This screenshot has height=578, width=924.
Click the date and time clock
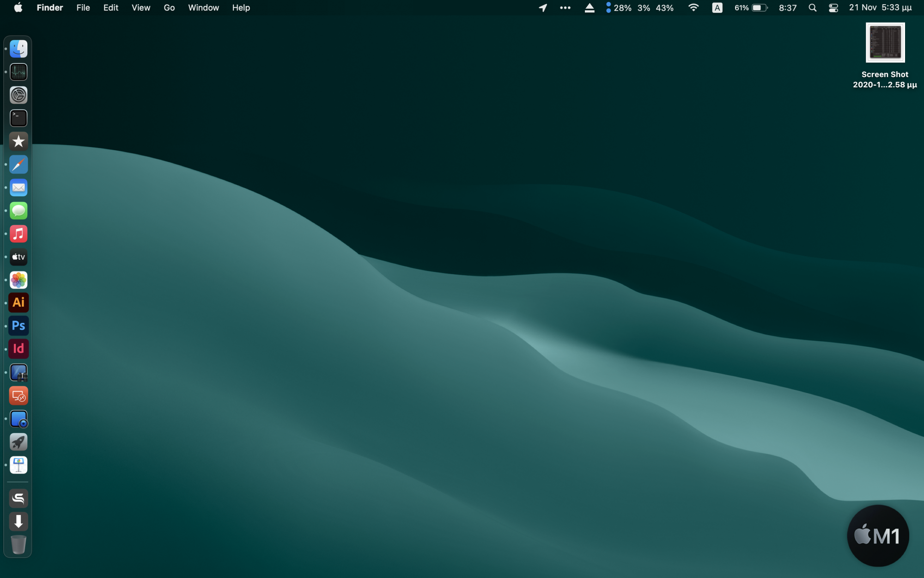(x=880, y=8)
